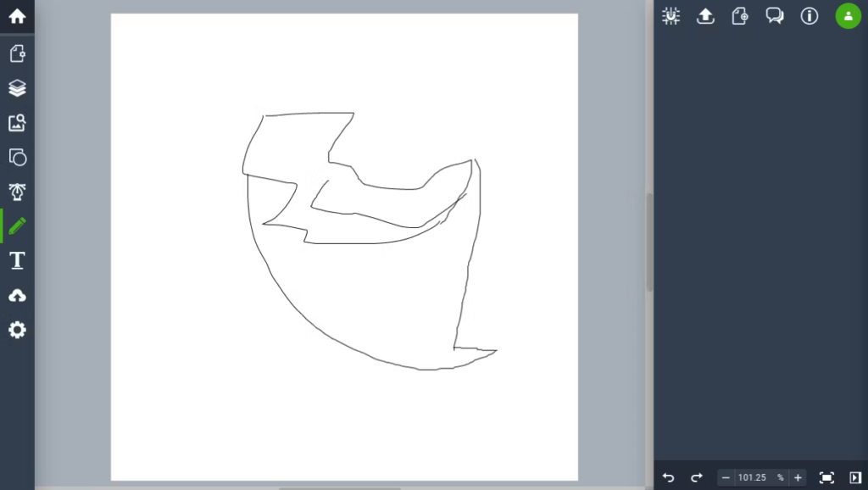Select the Shapes tool
The image size is (868, 490).
coord(17,157)
